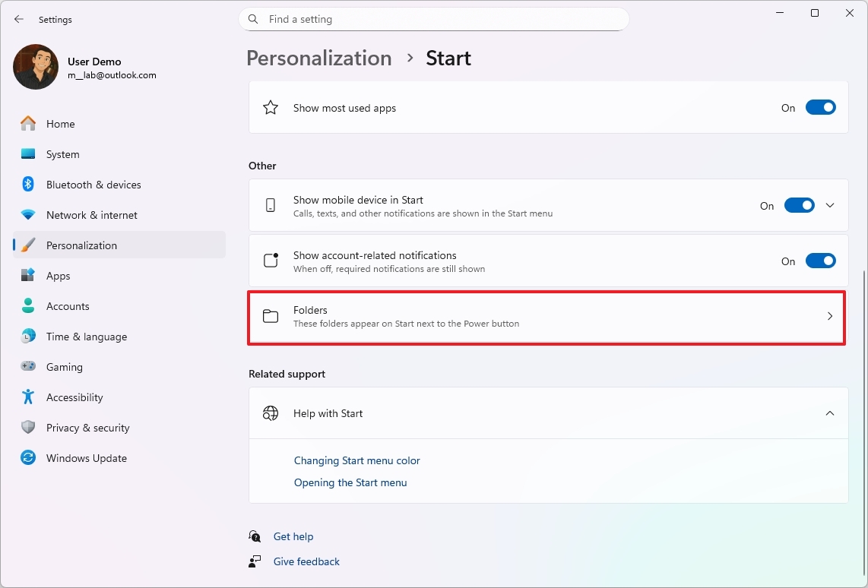Toggle Show account-related notifications off

click(x=821, y=261)
